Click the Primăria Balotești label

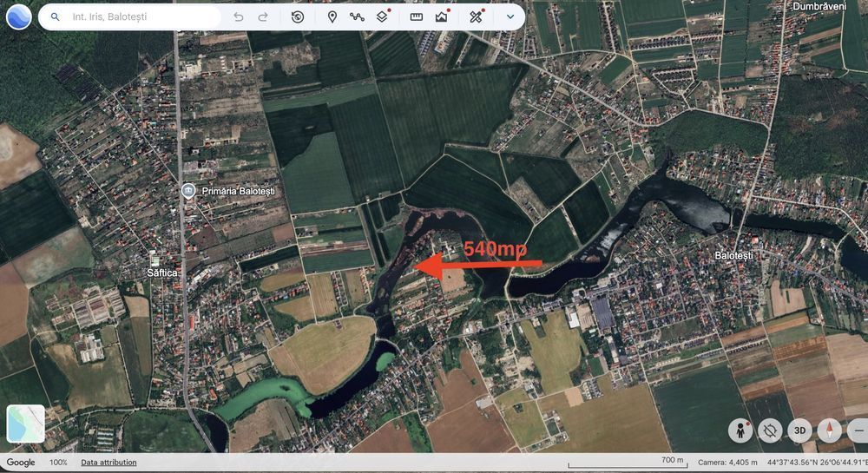[x=238, y=191]
